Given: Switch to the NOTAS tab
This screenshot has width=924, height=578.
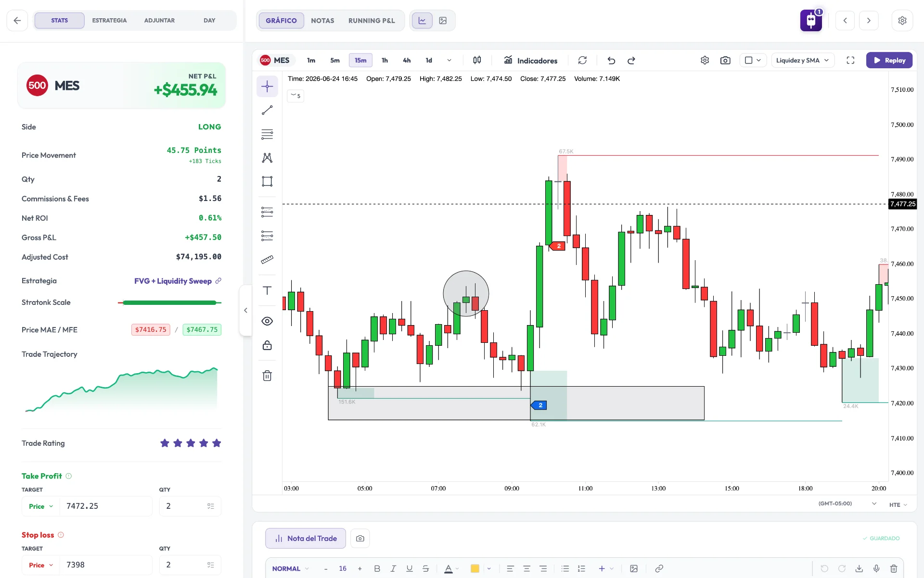Looking at the screenshot, I should pyautogui.click(x=322, y=21).
